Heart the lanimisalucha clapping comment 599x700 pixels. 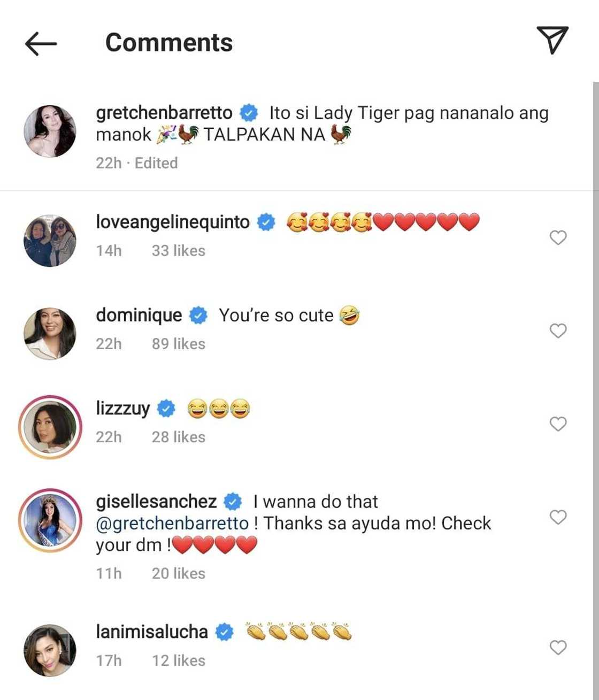pos(558,648)
